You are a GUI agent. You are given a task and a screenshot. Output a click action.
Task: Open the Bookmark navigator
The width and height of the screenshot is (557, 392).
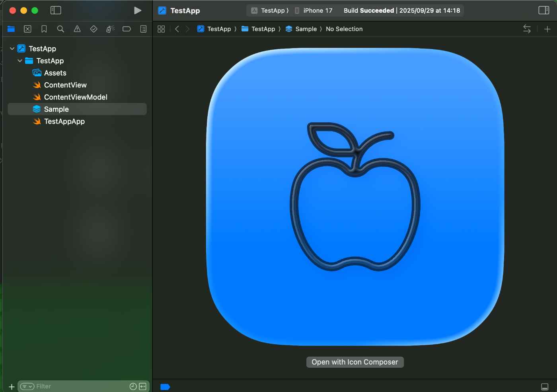(44, 29)
